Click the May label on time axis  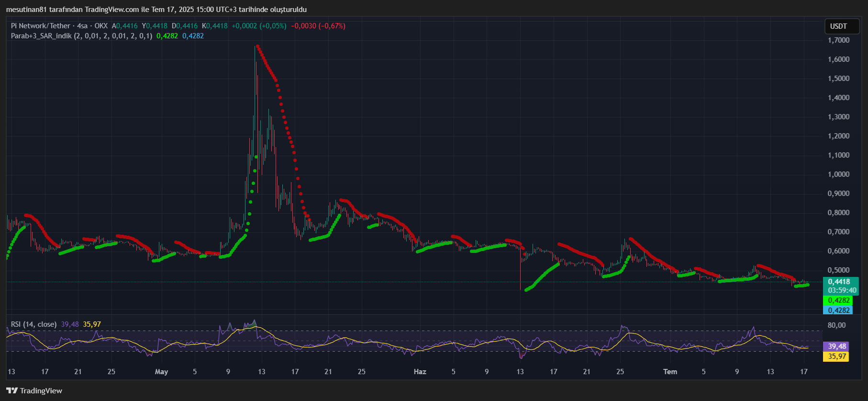point(161,372)
